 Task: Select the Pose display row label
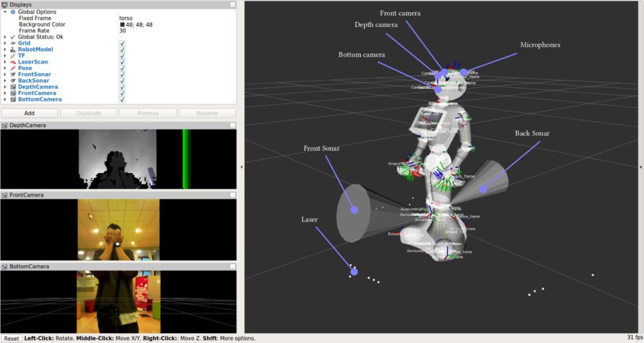click(25, 68)
